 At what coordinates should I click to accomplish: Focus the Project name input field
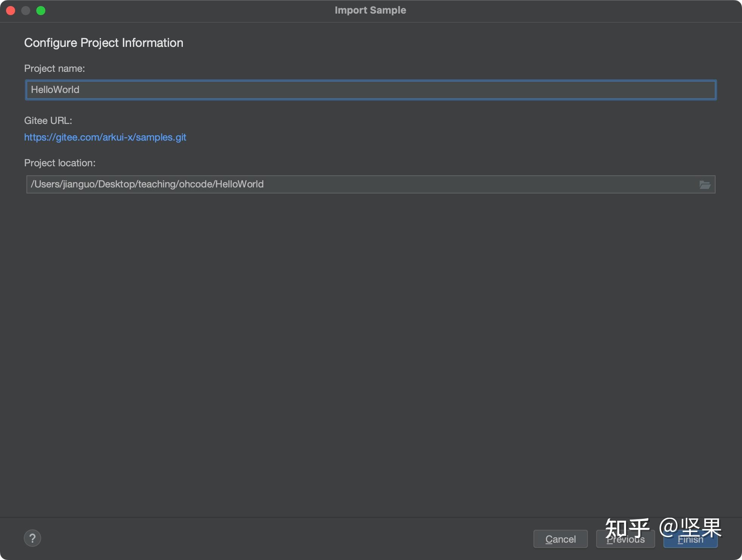pos(370,90)
